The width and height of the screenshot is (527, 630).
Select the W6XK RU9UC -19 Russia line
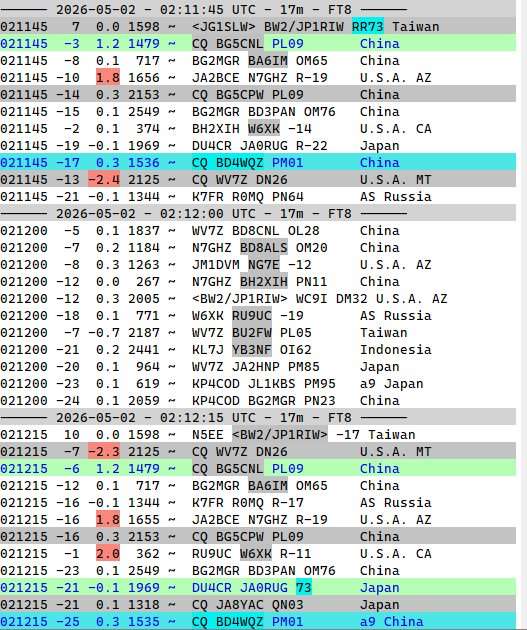(x=258, y=316)
